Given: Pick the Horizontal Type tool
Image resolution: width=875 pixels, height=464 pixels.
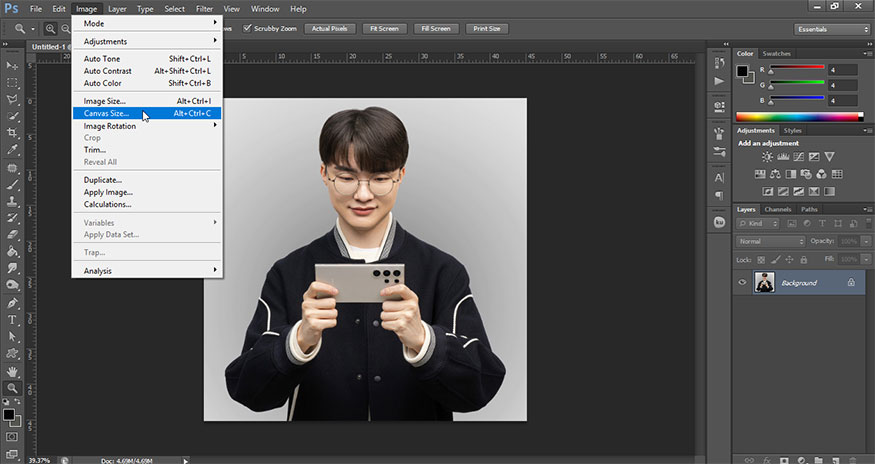Looking at the screenshot, I should pyautogui.click(x=13, y=319).
